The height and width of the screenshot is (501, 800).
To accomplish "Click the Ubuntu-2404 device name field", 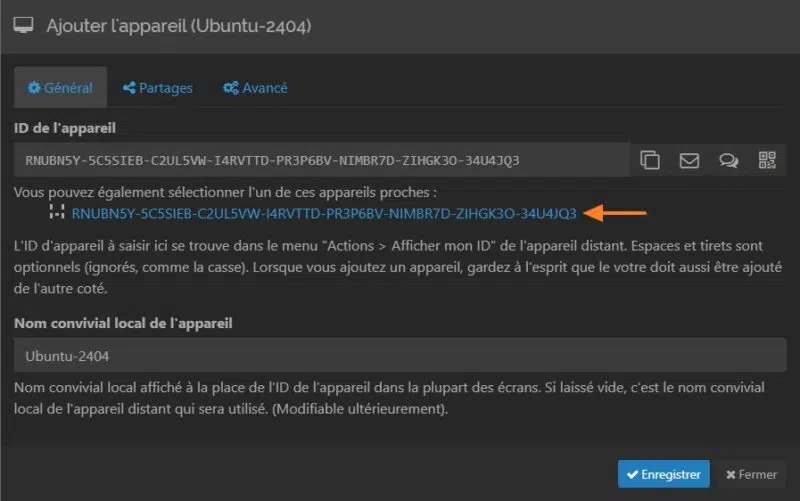I will [400, 356].
